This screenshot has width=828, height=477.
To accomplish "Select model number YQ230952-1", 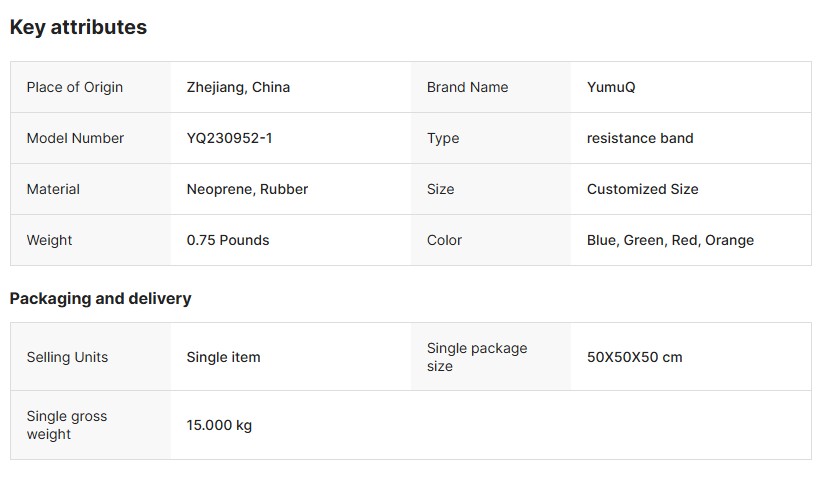I will 229,138.
